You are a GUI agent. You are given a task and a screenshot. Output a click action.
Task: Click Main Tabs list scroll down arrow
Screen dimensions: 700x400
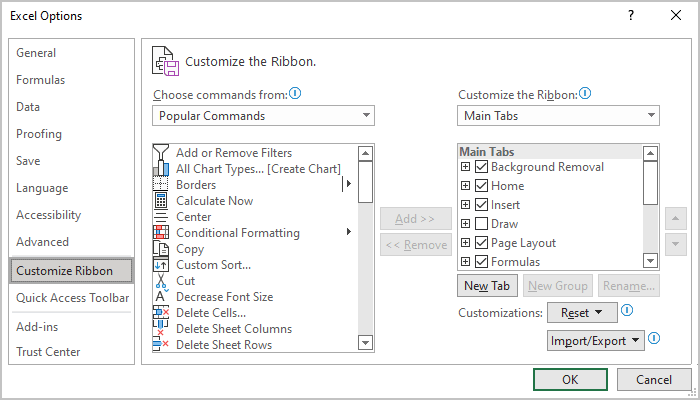point(650,260)
